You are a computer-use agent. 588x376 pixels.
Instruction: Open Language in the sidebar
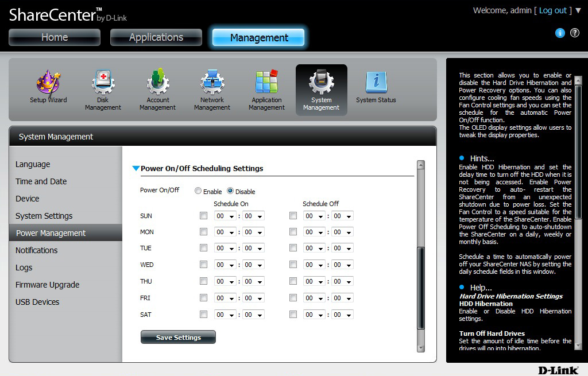[x=33, y=164]
